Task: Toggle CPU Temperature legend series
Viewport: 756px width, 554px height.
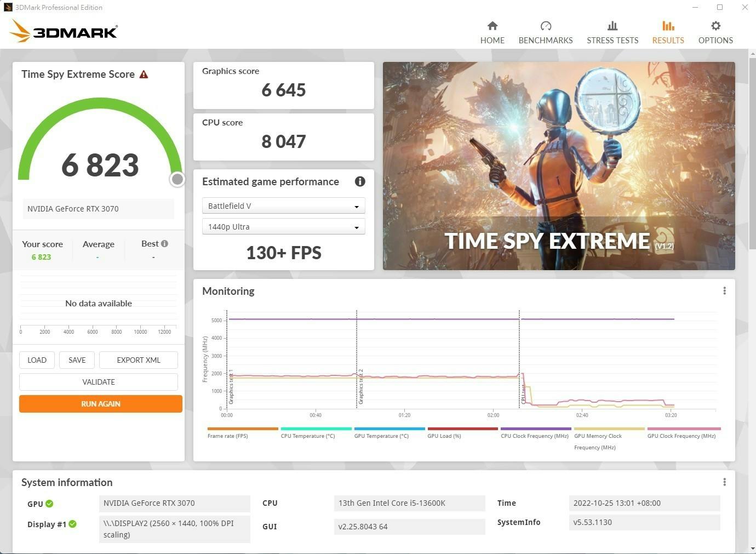Action: point(316,433)
